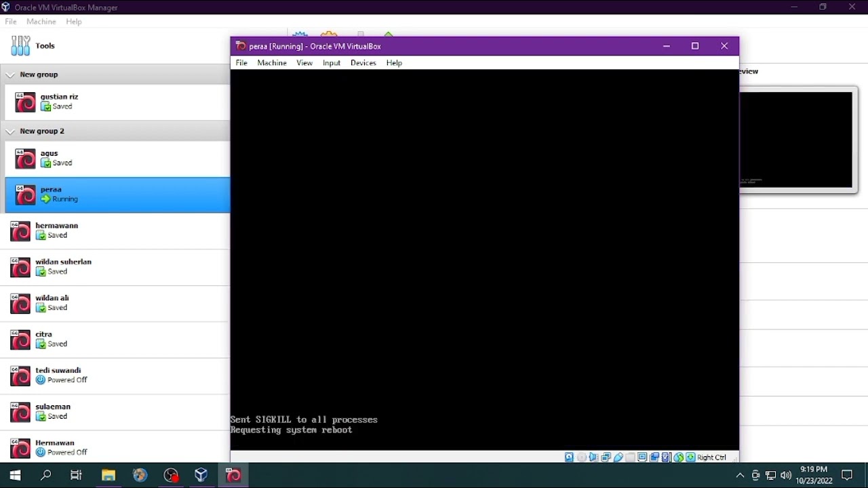Screen dimensions: 868x488
Task: Open the VM window Machine menu
Action: (272, 62)
